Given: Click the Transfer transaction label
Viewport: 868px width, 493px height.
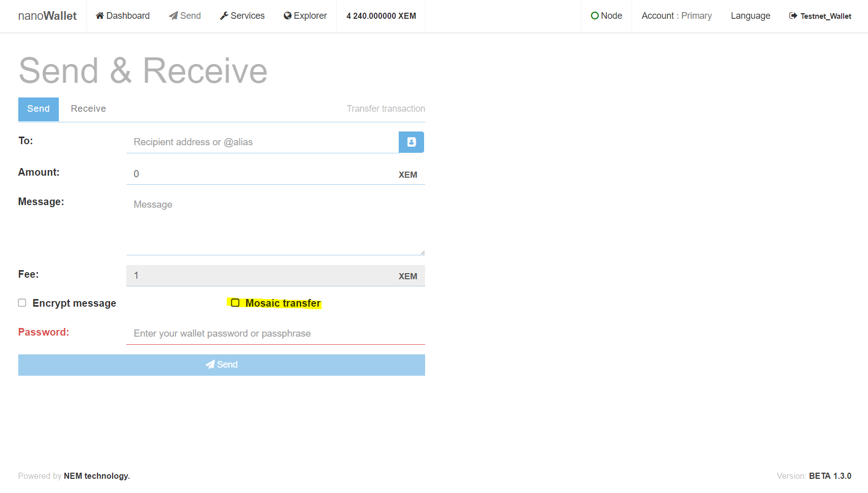Looking at the screenshot, I should pos(386,109).
